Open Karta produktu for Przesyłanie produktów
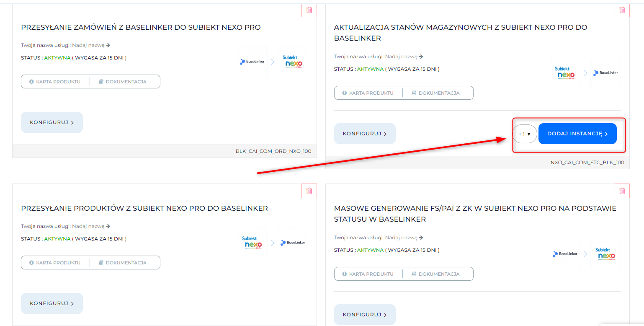This screenshot has height=326, width=644. point(55,263)
